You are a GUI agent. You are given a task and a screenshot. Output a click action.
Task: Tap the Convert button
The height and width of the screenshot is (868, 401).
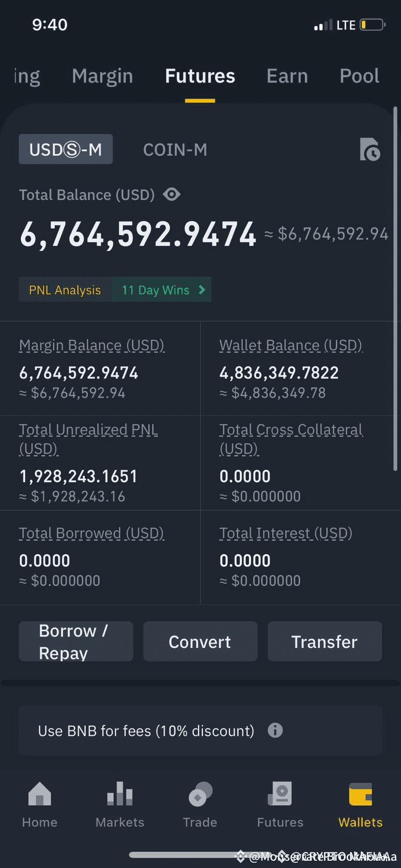200,641
